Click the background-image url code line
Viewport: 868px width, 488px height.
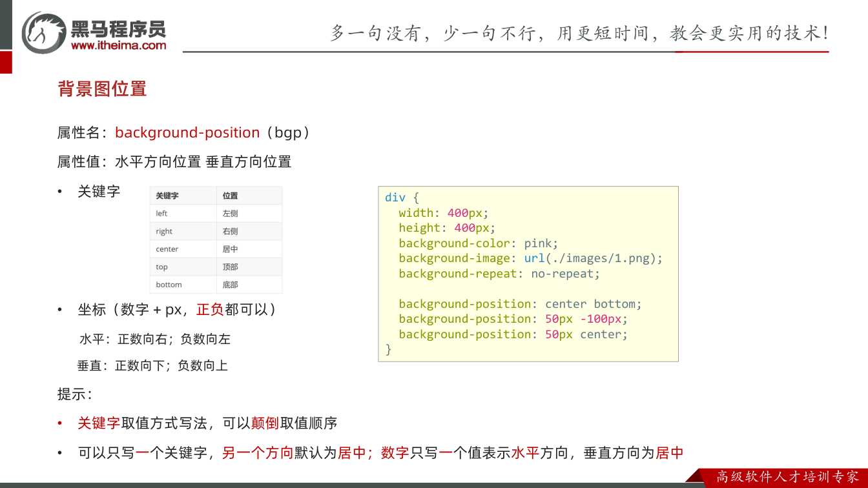(531, 258)
